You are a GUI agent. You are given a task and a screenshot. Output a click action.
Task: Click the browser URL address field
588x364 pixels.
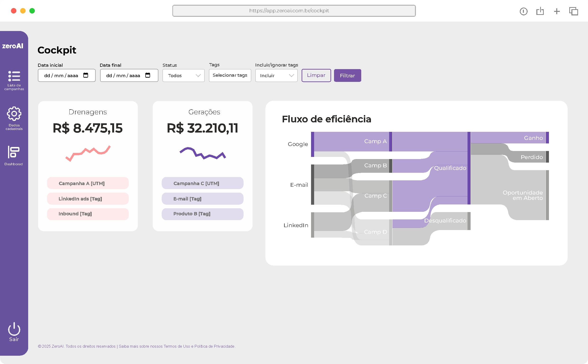tap(294, 11)
